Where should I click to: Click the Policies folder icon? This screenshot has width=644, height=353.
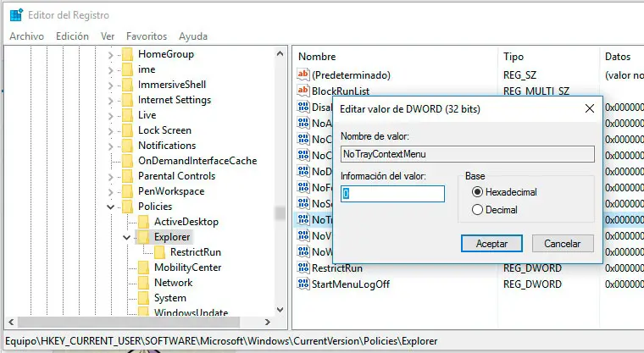coord(128,206)
